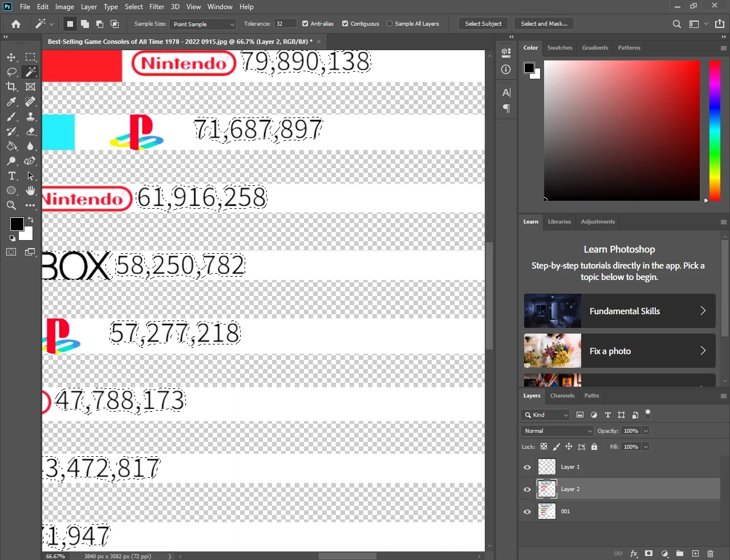Open Magic Wand tool preset picker

[x=44, y=24]
